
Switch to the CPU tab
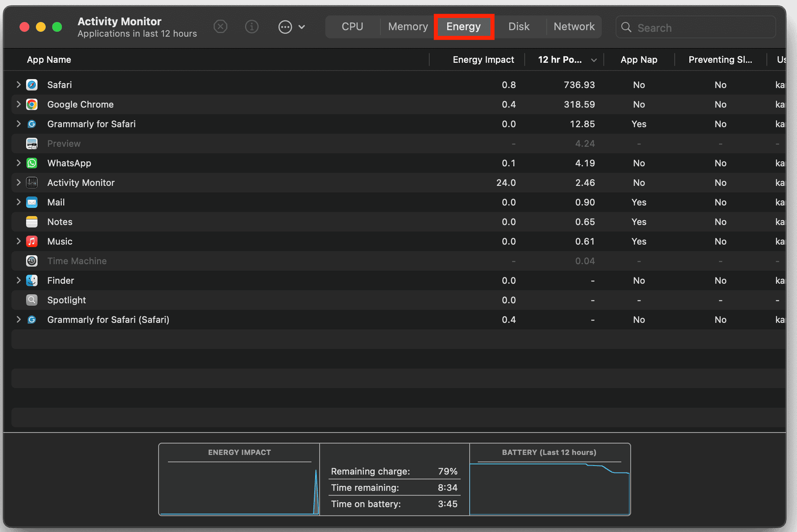(352, 27)
